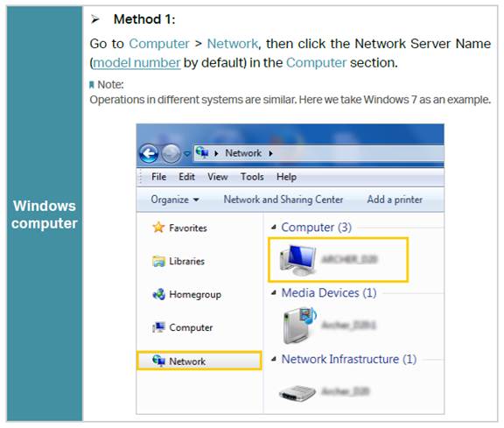Click the desktop computer icon under Computer
The image size is (504, 428).
(x=298, y=260)
